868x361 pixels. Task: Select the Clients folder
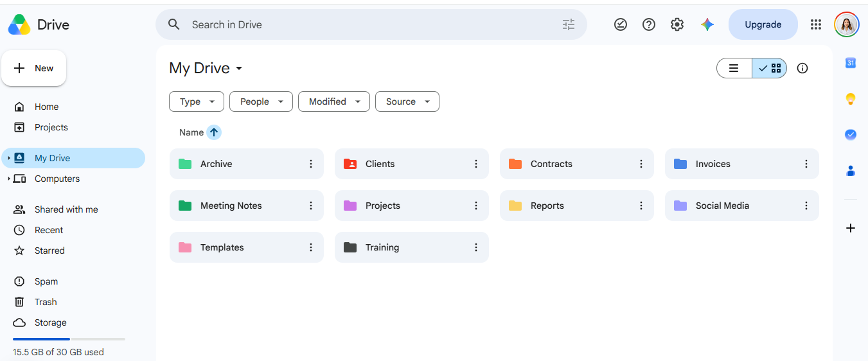pos(412,164)
